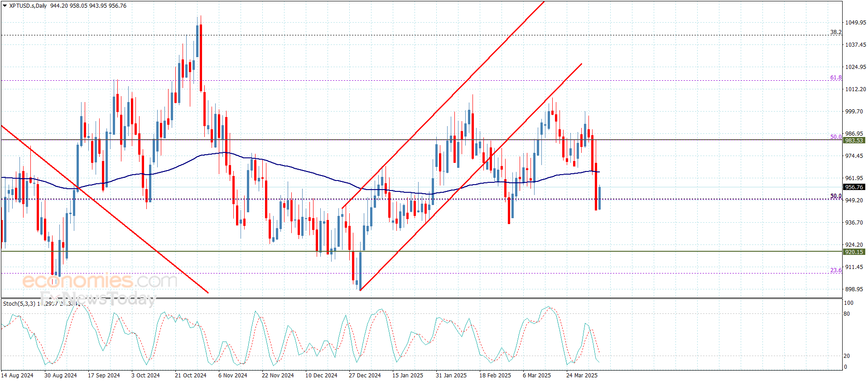Image resolution: width=868 pixels, height=381 pixels.
Task: Click the 1037.45 value on price axis
Action: (x=855, y=45)
